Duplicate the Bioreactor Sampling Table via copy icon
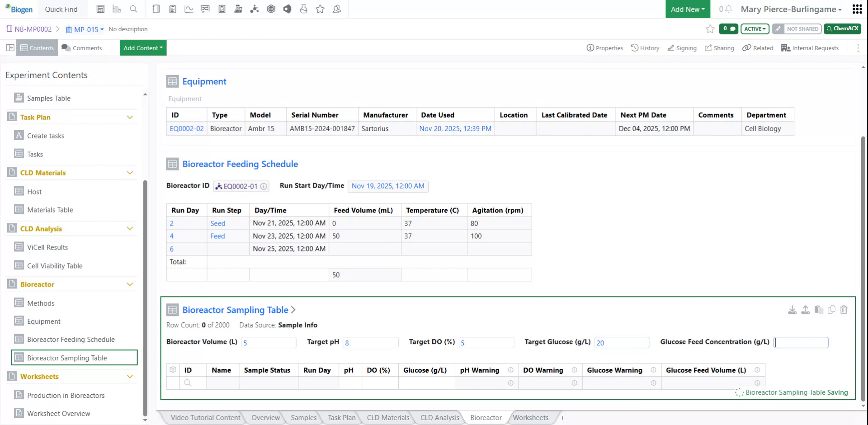 point(832,310)
